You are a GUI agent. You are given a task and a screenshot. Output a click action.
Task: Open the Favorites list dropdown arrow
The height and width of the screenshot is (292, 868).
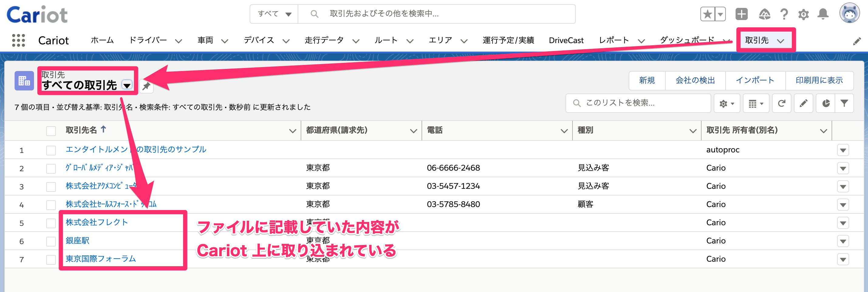[720, 14]
